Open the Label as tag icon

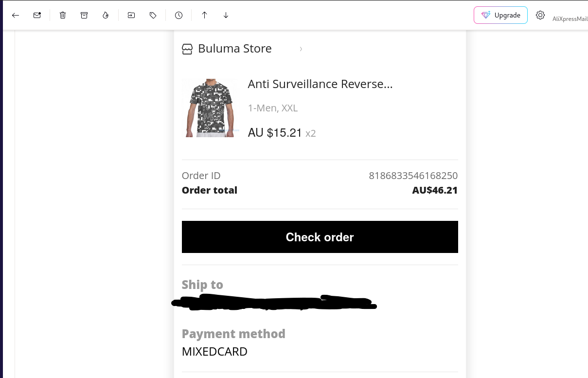153,15
